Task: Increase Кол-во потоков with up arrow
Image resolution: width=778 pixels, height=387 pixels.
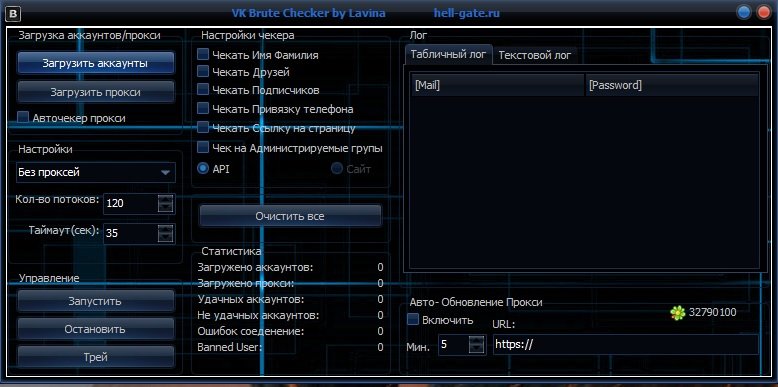Action: click(165, 198)
